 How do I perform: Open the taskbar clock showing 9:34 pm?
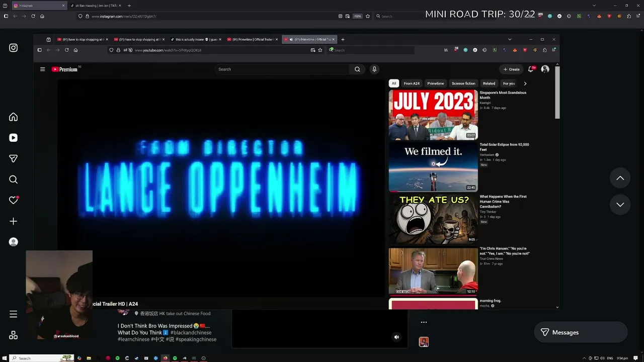pyautogui.click(x=622, y=358)
